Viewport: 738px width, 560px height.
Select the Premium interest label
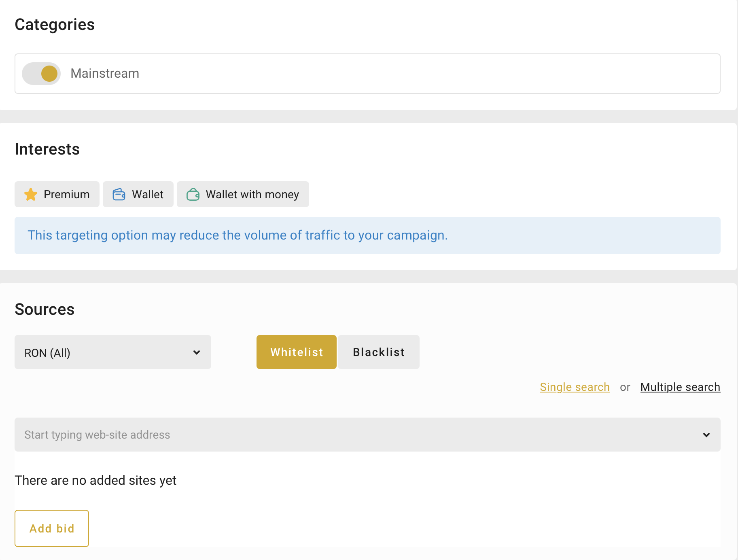tap(66, 195)
